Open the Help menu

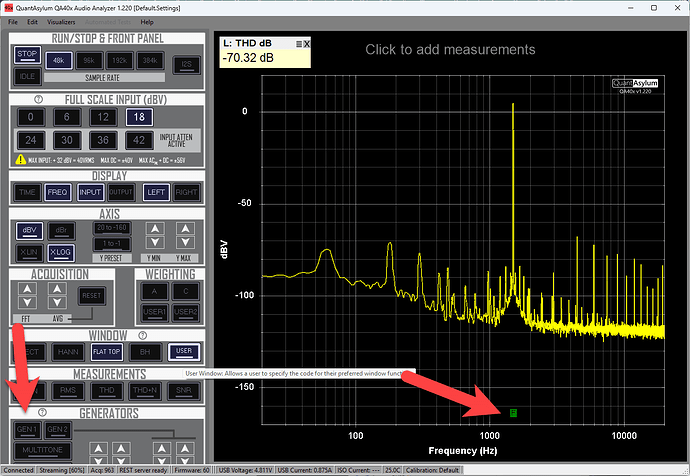tap(147, 21)
